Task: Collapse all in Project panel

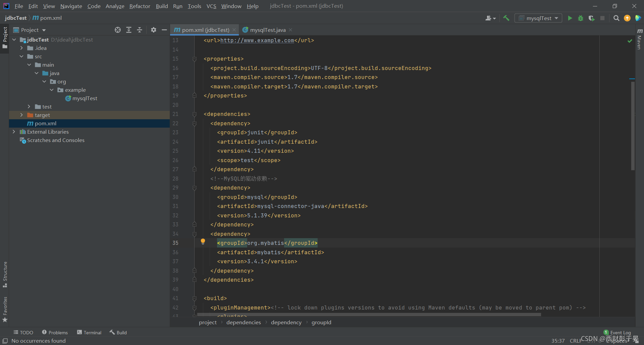Action: [140, 30]
